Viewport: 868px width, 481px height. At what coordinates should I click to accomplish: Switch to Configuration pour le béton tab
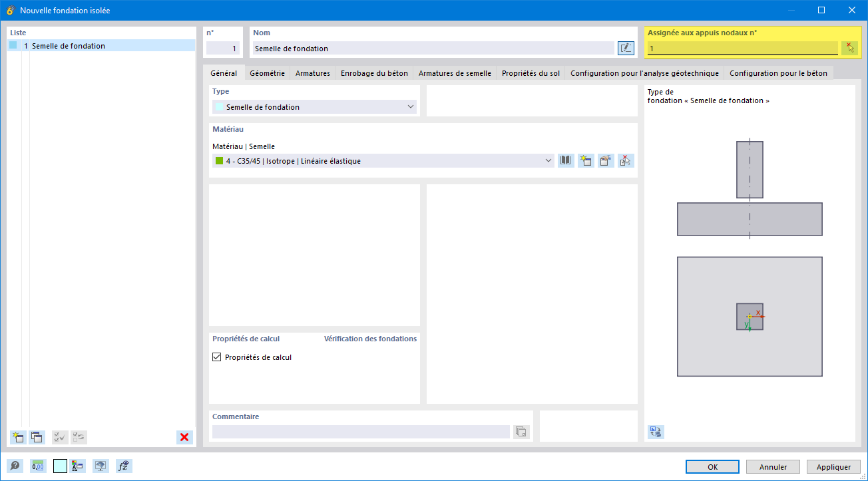(x=778, y=73)
